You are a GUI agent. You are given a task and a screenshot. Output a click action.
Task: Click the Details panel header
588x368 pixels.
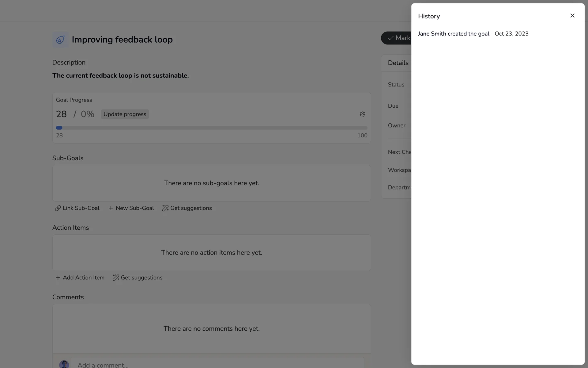click(398, 63)
